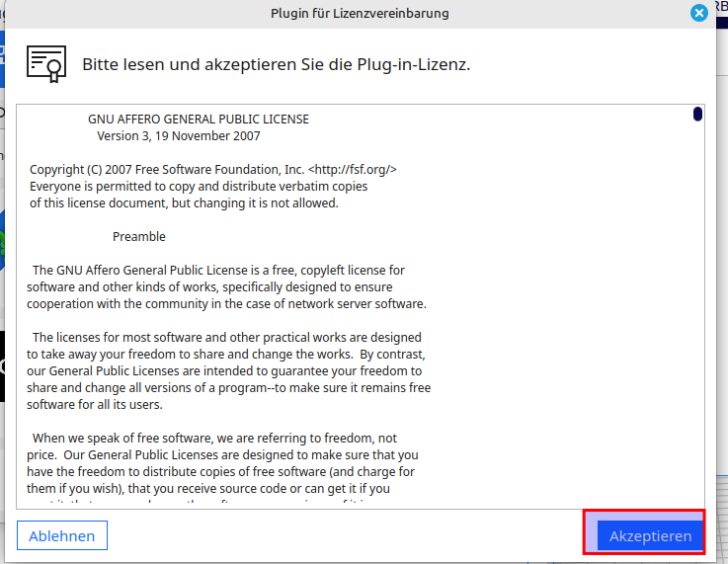Click the 'Everyone is permitted to copy' line
Image resolution: width=728 pixels, height=564 pixels.
click(199, 186)
